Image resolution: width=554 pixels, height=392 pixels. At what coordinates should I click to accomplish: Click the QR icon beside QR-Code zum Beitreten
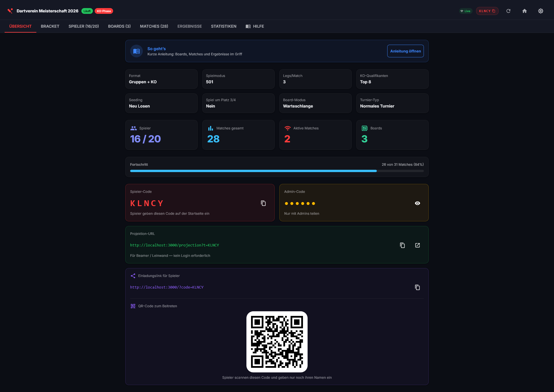[133, 306]
